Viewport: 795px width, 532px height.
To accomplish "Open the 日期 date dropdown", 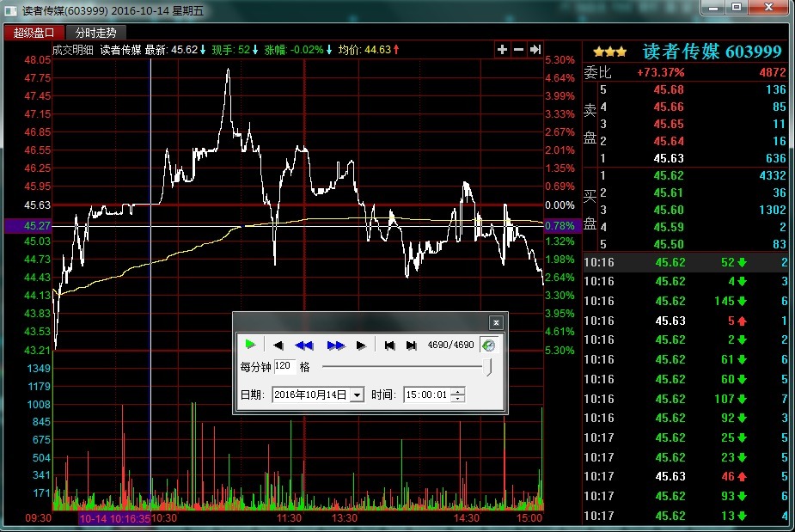I will (358, 395).
